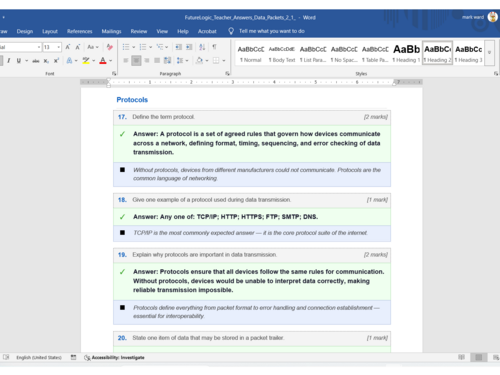The width and height of the screenshot is (500, 375).
Task: Increase the paragraph indent
Action: point(189,47)
